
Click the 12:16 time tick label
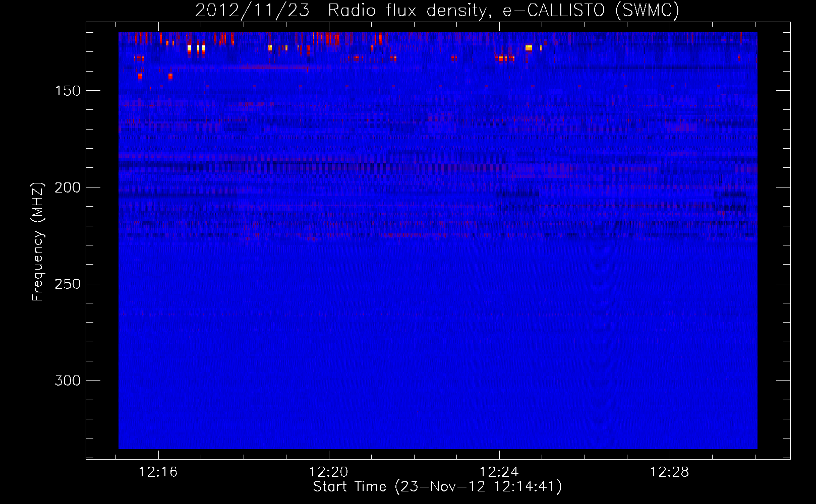point(158,472)
